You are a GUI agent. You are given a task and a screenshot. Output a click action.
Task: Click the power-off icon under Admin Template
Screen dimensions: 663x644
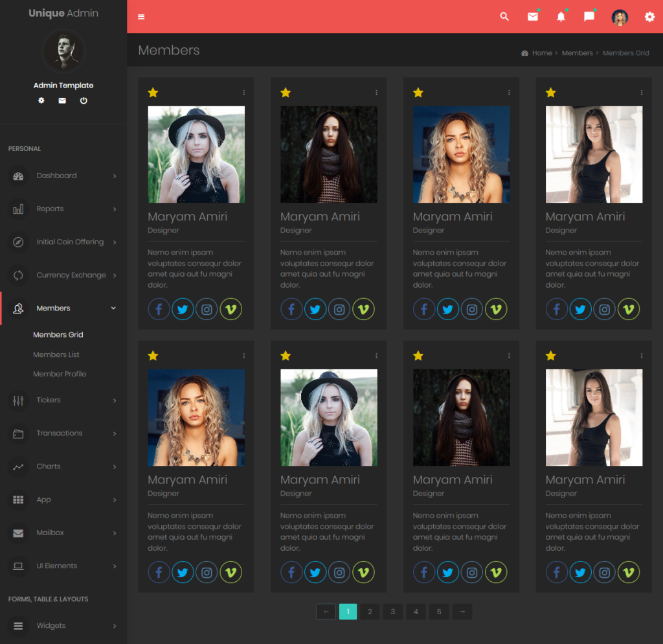pyautogui.click(x=83, y=100)
